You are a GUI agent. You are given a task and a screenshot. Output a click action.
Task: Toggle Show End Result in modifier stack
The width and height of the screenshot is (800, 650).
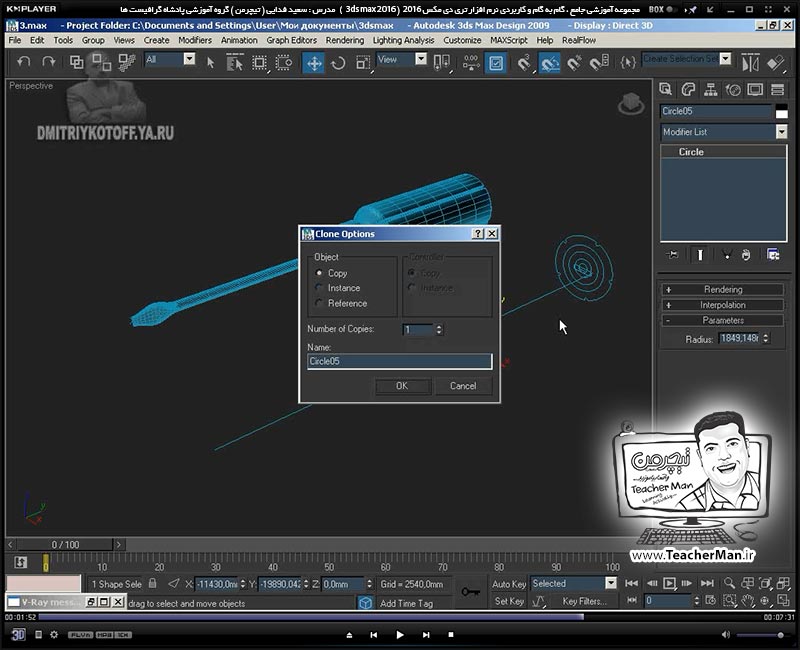coord(700,255)
